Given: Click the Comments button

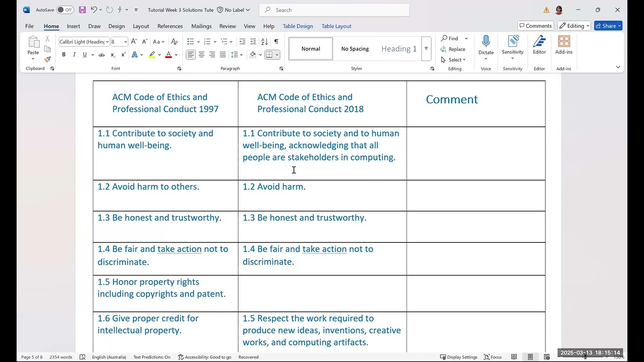Looking at the screenshot, I should (536, 26).
